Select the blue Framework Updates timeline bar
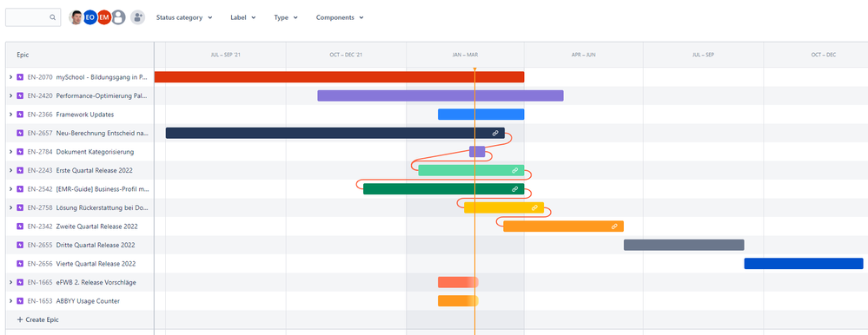Viewport: 868px width, 335px height. pos(480,115)
